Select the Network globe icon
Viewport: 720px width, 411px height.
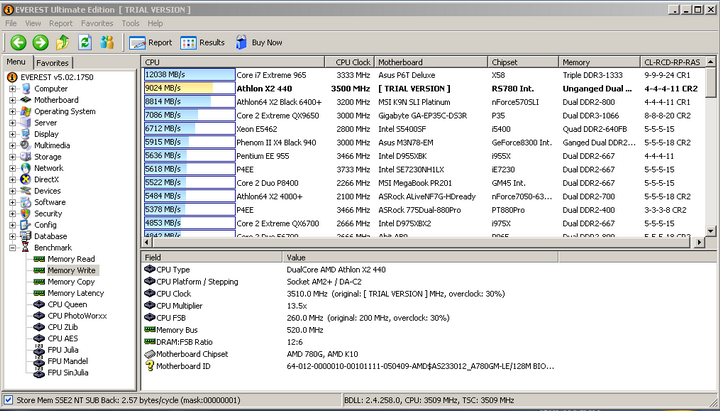[26, 168]
